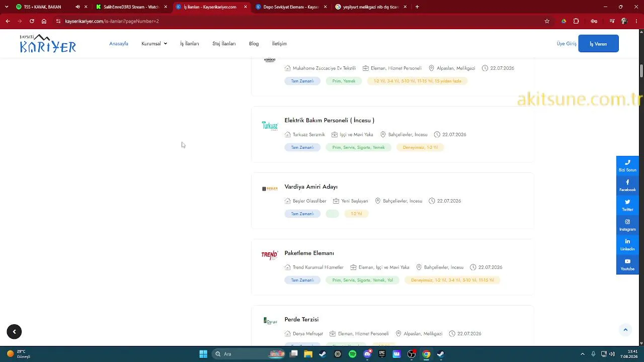Click the Deneyimsiz, 1-2 Yıl tag

pos(420,147)
